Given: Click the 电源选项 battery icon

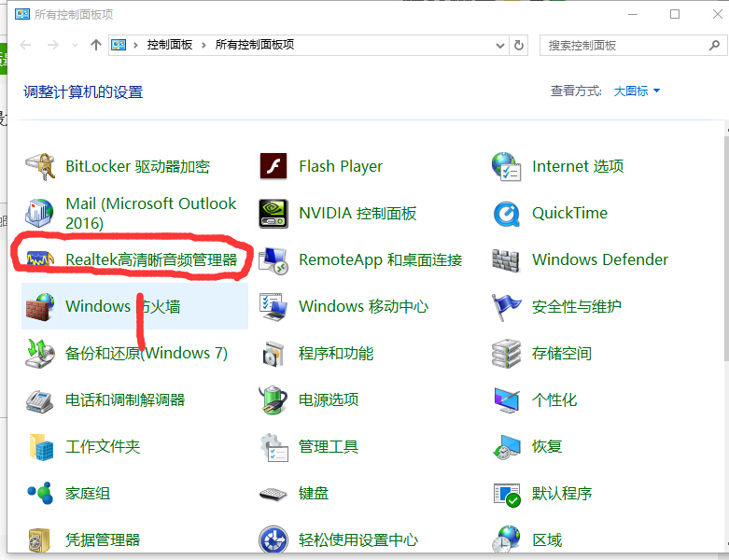Looking at the screenshot, I should point(273,399).
